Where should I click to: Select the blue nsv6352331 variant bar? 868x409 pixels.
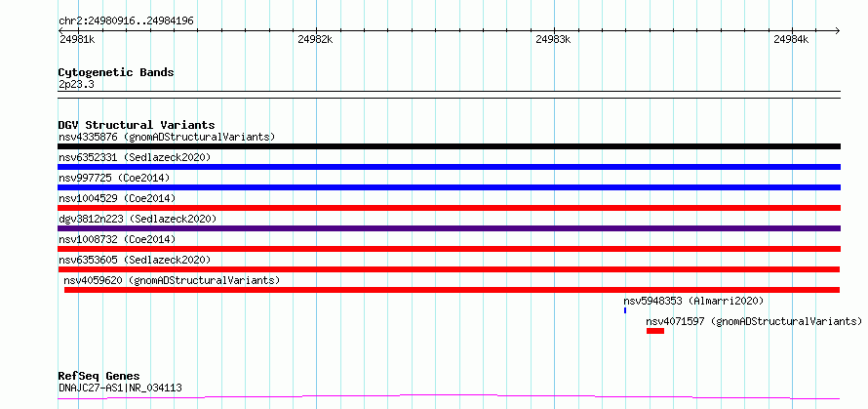449,167
